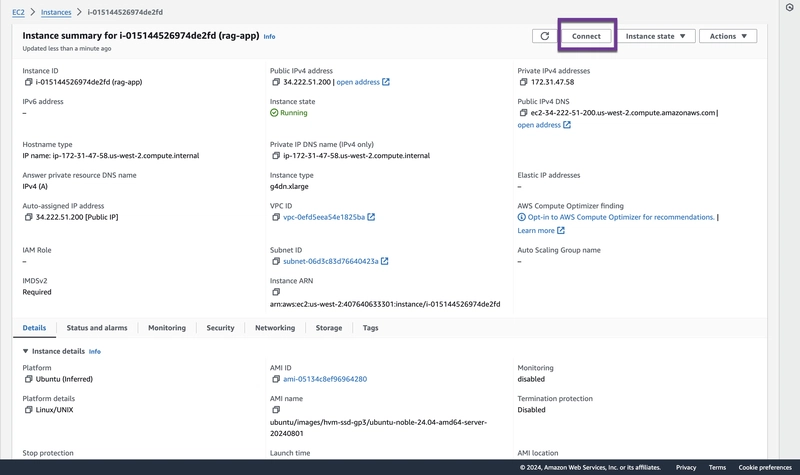Click the Hostname type IP name value
Viewport: 800px width, 475px height.
point(111,156)
